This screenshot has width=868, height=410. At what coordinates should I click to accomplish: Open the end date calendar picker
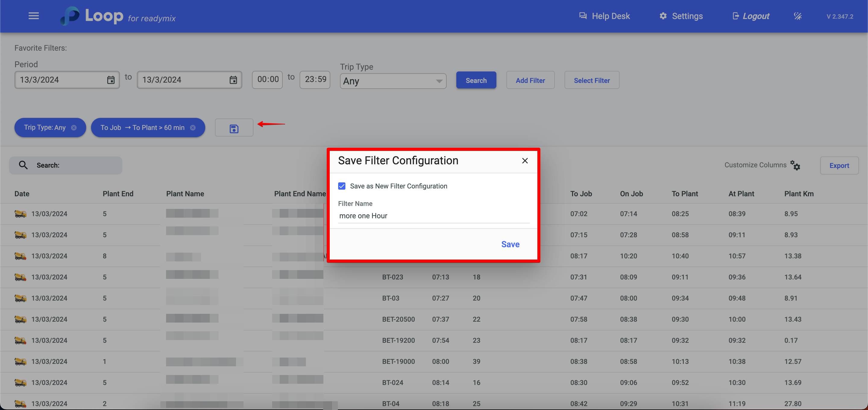tap(233, 80)
